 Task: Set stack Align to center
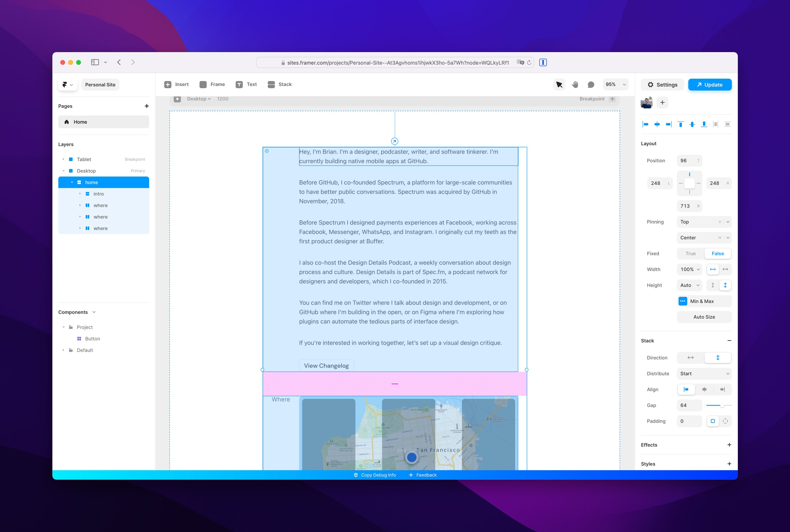(x=704, y=389)
